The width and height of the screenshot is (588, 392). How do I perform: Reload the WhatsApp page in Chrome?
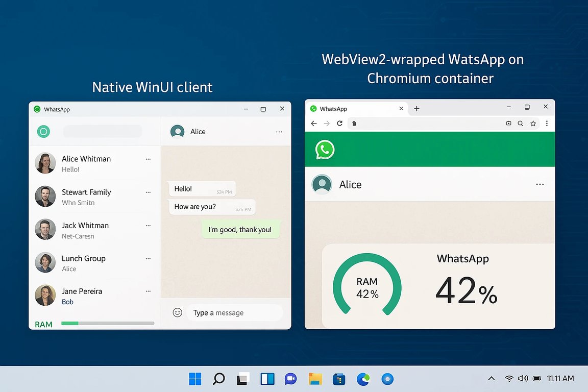(x=340, y=123)
